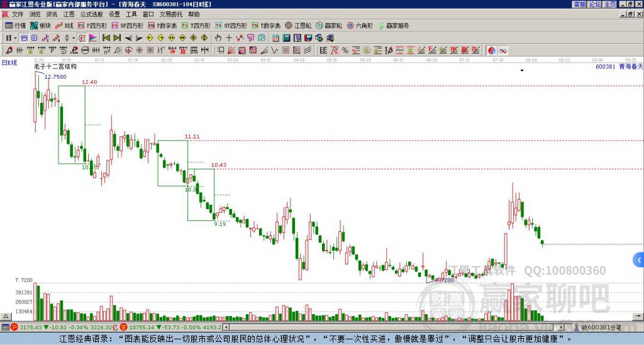Screen dimensions: 644x345
Task: Click the 主页 link in title bar
Action: click(610, 4)
